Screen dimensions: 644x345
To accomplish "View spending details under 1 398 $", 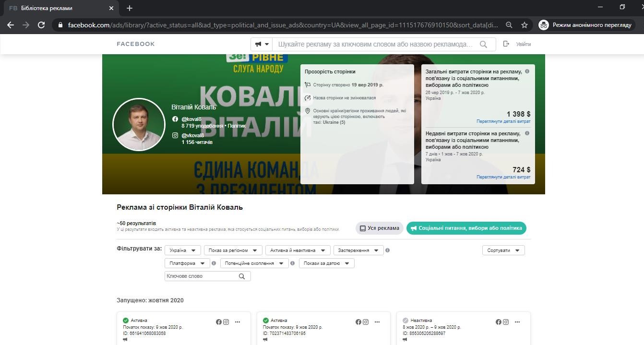I will pyautogui.click(x=503, y=121).
